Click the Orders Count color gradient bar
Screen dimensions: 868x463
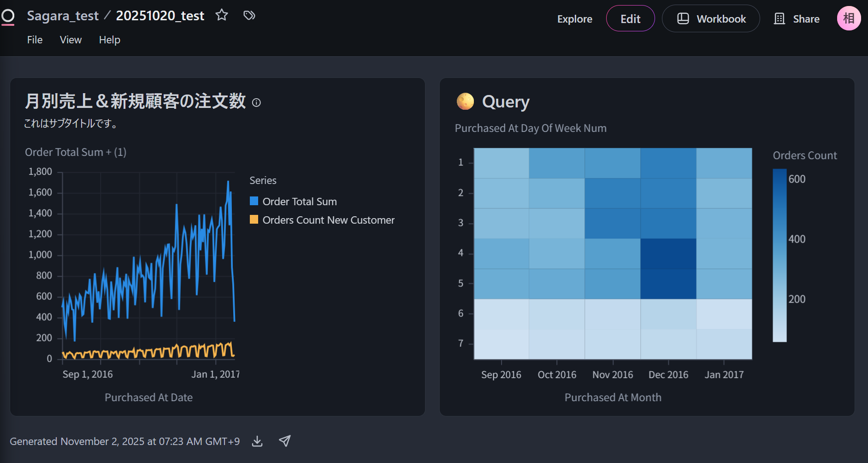point(779,255)
